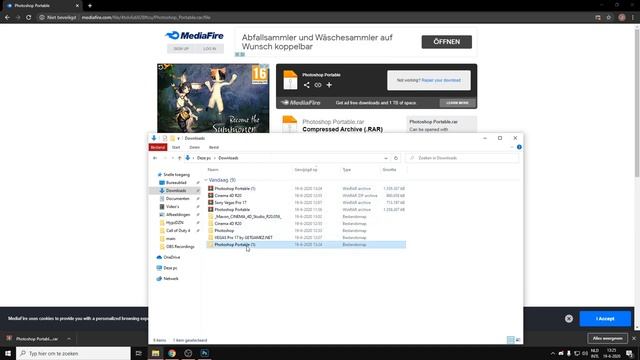This screenshot has height=360, width=640.
Task: Open the Bestand ribbon tab
Action: point(158,147)
